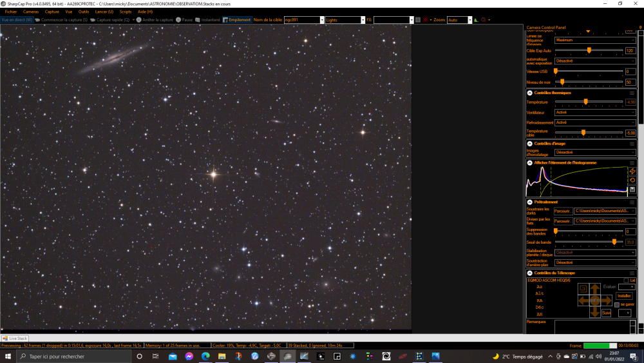Toggle the small square button beside FX dropdown
Screen dimensions: 644x363
point(418,20)
